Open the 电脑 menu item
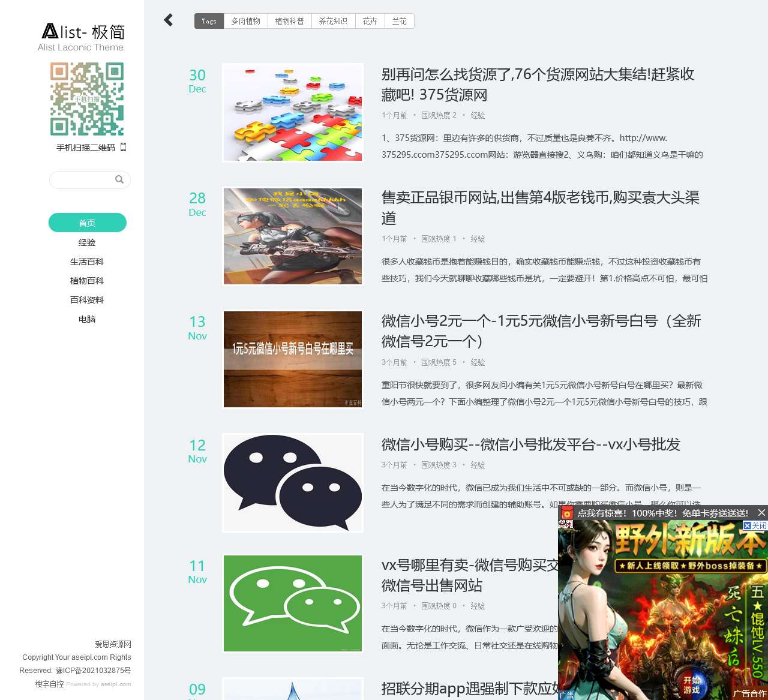Viewport: 768px width, 700px height. tap(87, 319)
